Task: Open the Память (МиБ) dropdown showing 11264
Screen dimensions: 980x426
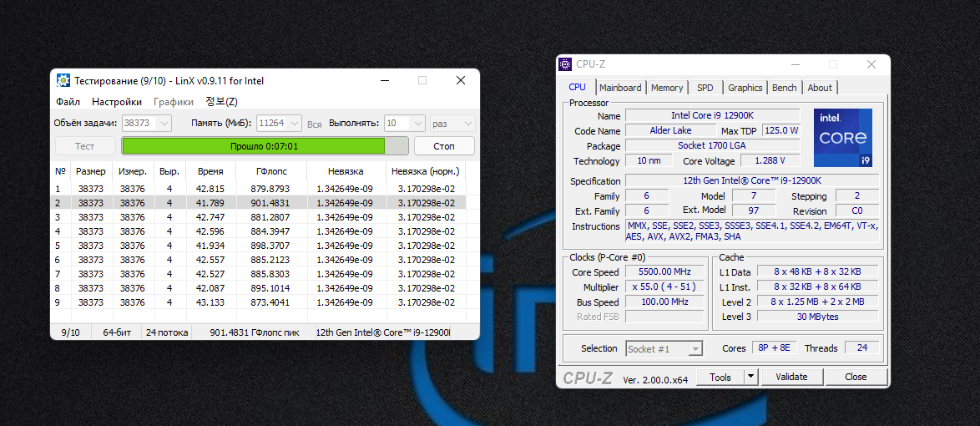Action: point(280,124)
